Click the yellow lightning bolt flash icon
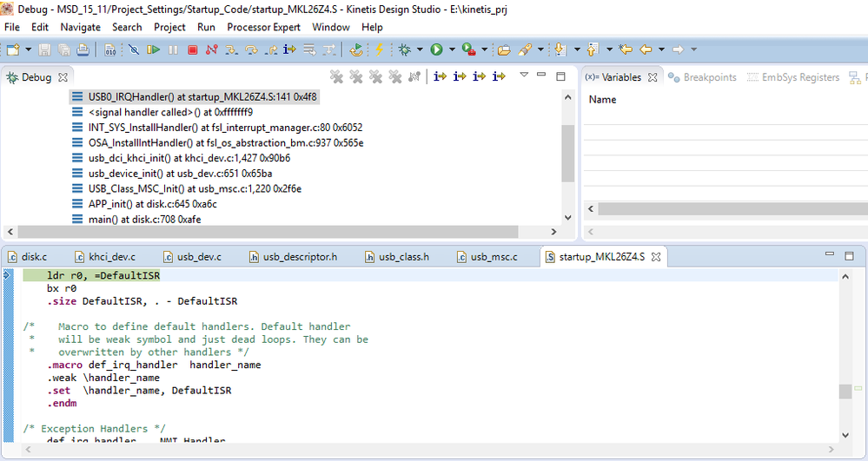868x461 pixels. pos(379,49)
